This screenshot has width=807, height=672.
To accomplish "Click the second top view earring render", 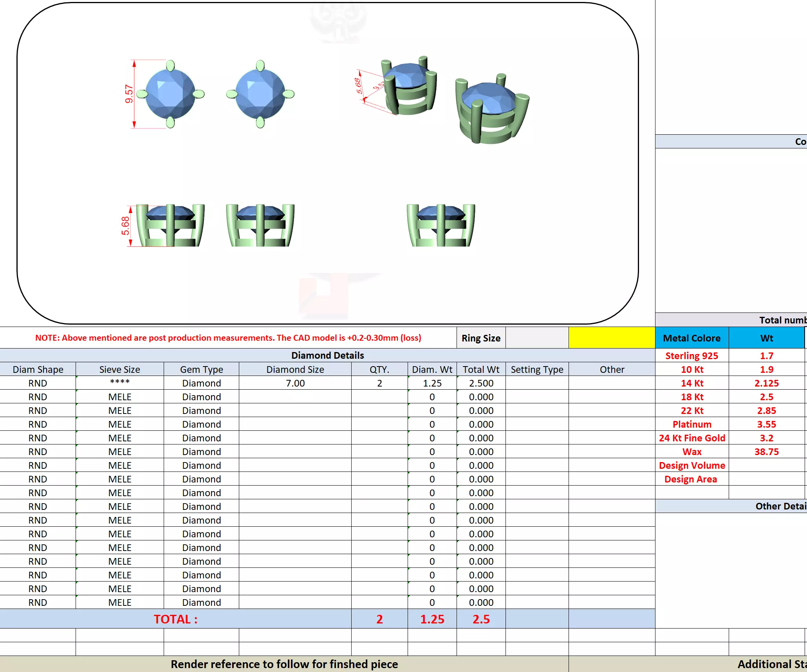I will point(260,94).
